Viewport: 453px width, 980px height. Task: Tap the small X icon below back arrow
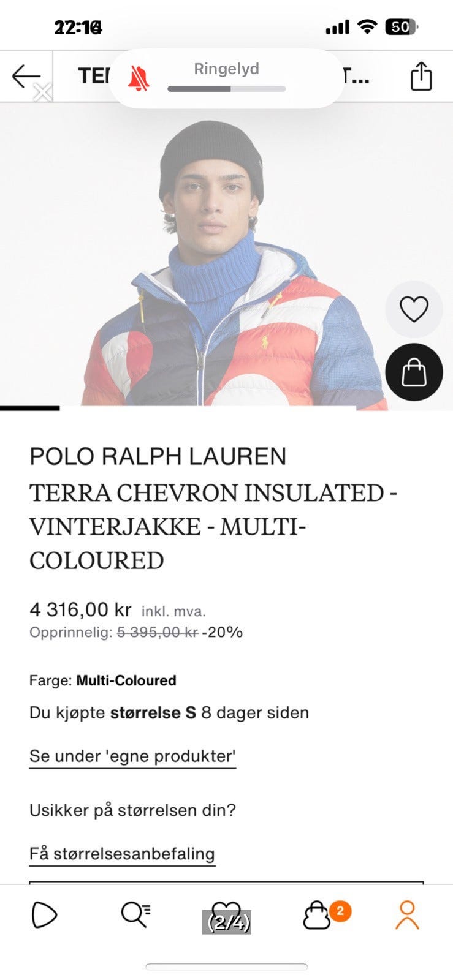coord(42,93)
